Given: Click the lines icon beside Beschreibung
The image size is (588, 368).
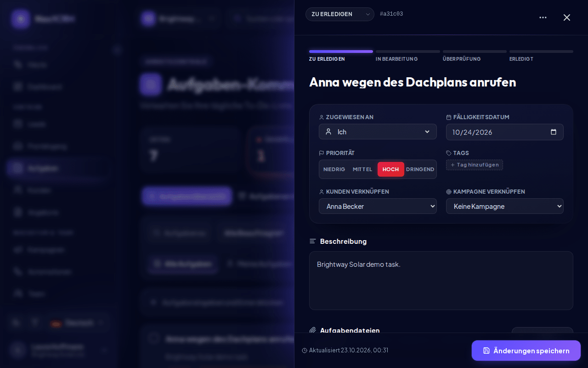Looking at the screenshot, I should [x=313, y=241].
